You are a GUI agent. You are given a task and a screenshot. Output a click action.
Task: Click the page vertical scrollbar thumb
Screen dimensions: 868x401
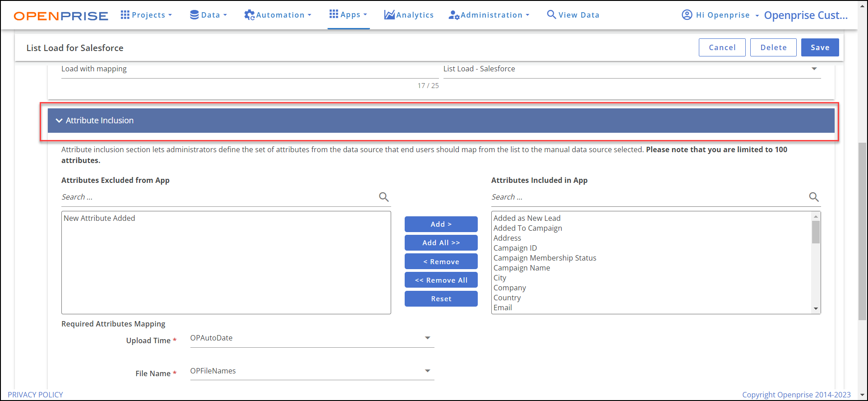point(862,231)
